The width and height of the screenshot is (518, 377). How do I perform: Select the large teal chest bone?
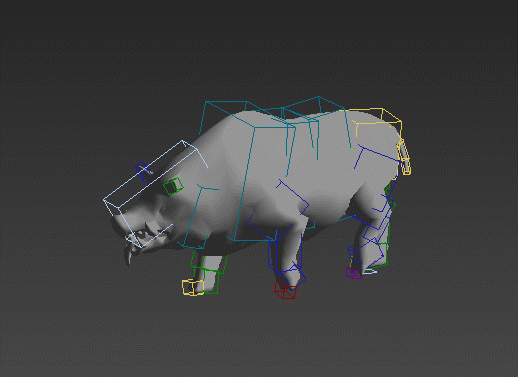pos(263,183)
